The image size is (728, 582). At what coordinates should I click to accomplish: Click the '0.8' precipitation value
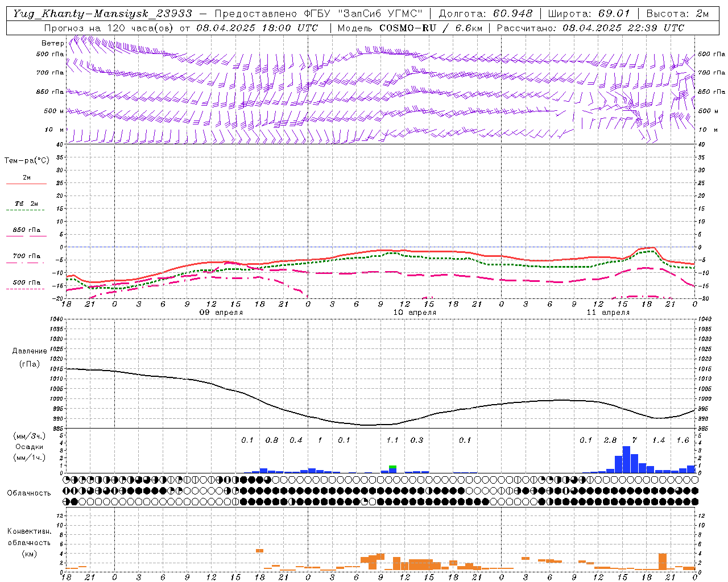click(x=272, y=440)
